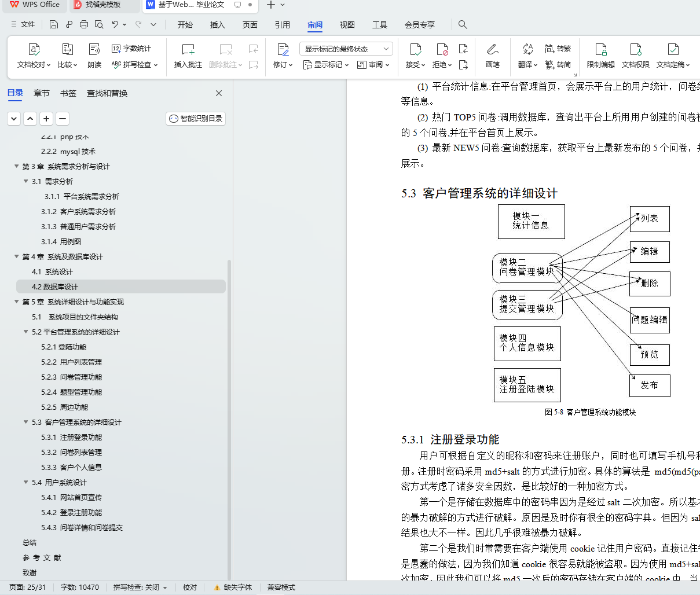Screen dimensions: 700x595
Task: Click 字数: 10470 in status bar
Action: tap(80, 587)
